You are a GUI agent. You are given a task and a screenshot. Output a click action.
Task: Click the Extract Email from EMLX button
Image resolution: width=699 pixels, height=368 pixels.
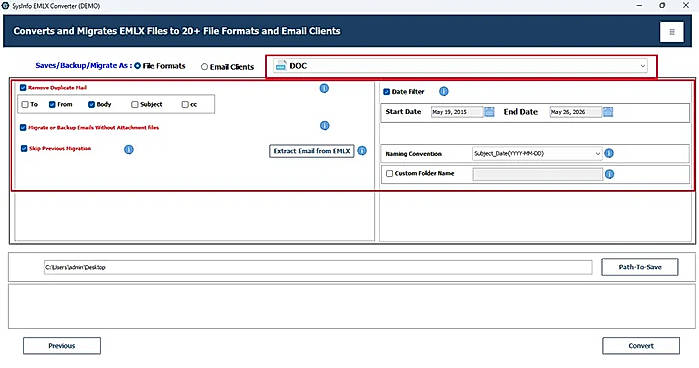312,151
